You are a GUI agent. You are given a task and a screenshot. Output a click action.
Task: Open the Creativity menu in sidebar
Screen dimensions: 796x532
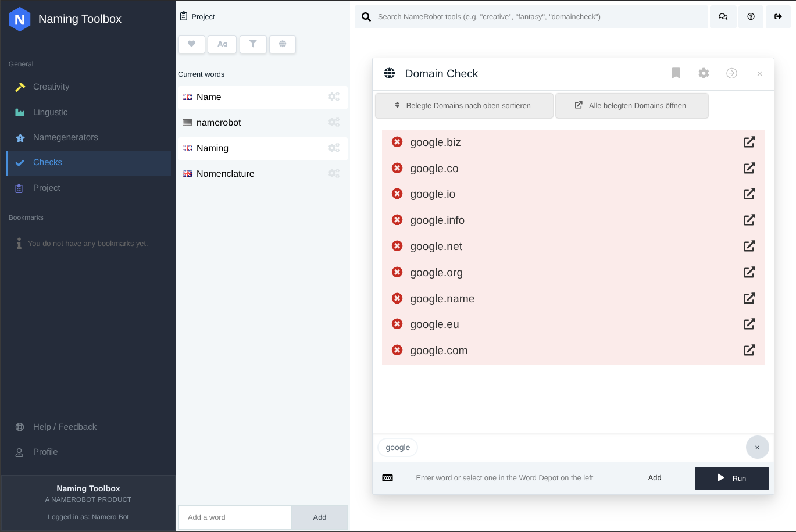point(51,87)
